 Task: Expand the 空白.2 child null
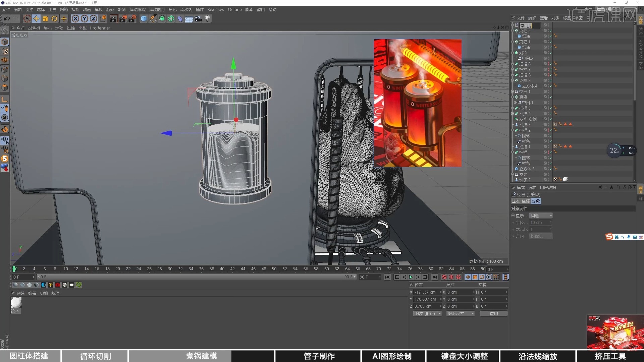coord(515,58)
